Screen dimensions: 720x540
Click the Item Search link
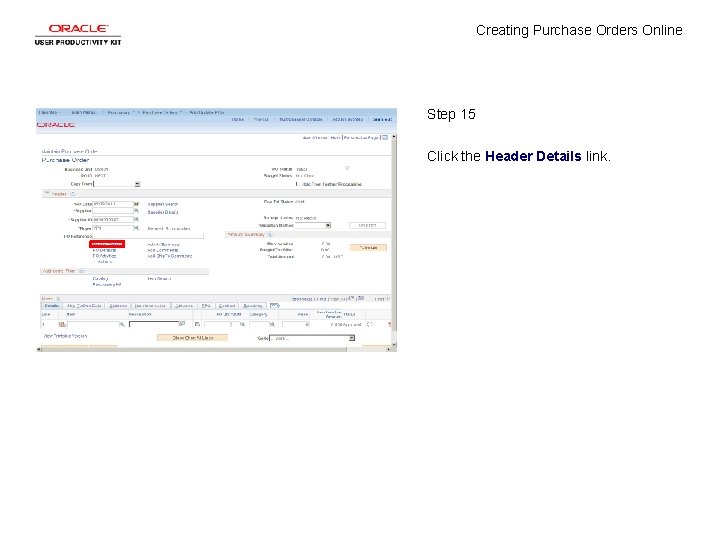point(159,279)
